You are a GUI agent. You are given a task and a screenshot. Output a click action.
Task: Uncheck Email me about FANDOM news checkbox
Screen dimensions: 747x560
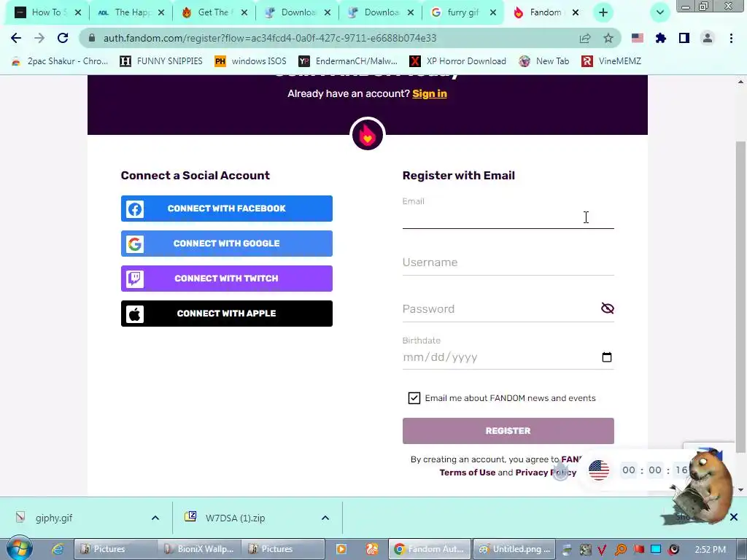[x=414, y=398]
